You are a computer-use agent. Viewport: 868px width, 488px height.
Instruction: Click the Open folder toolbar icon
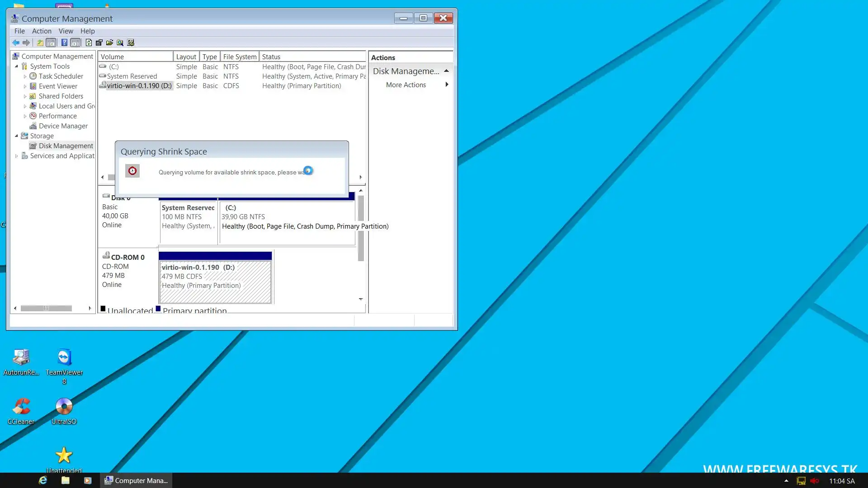click(109, 42)
